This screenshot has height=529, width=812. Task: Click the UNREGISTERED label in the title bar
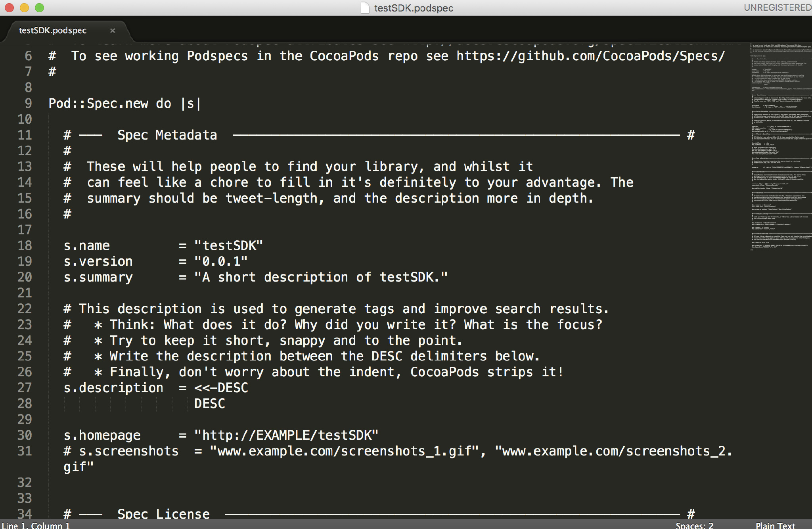(x=778, y=8)
